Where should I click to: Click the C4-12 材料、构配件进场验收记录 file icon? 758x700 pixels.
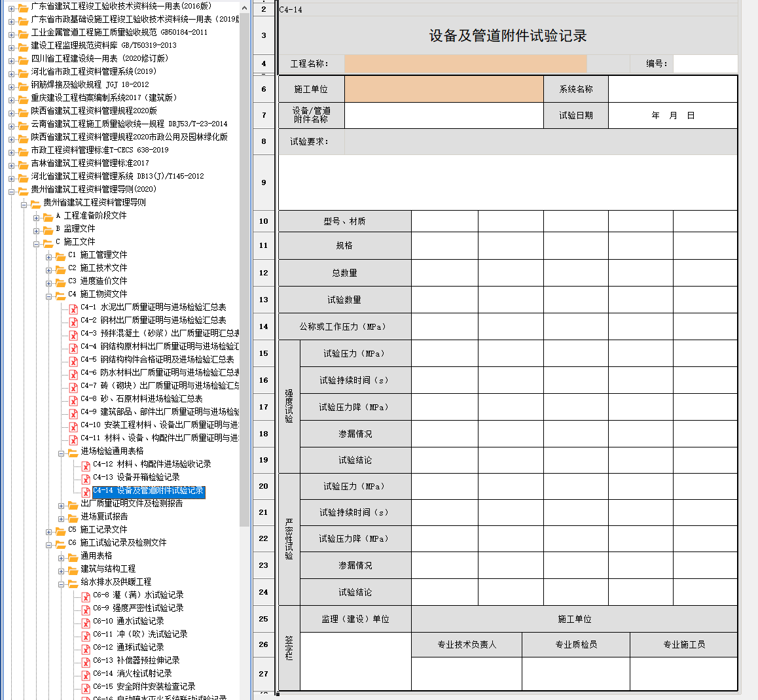click(86, 466)
